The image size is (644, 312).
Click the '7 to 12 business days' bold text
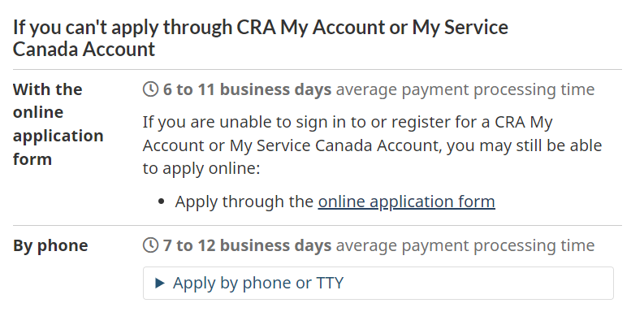[247, 245]
